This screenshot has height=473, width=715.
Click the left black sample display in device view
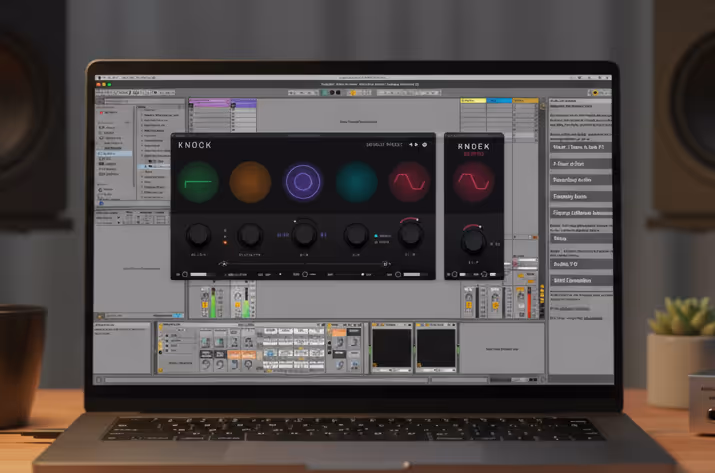coord(392,348)
